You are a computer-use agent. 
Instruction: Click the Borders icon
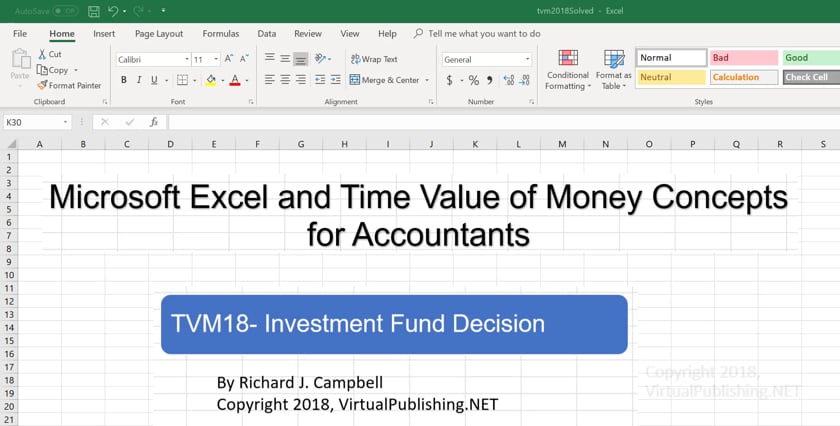[x=183, y=80]
